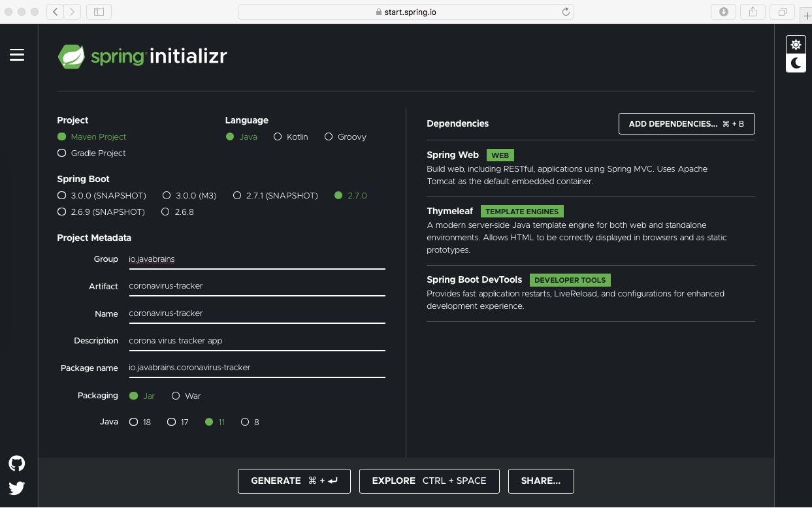Open new tab with plus button

pyautogui.click(x=806, y=17)
